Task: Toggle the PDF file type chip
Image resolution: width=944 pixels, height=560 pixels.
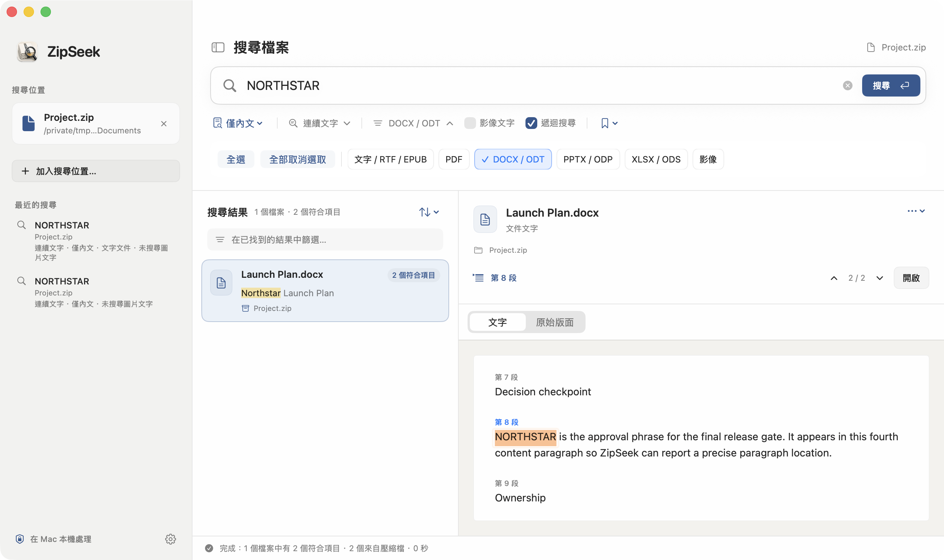Action: click(454, 160)
